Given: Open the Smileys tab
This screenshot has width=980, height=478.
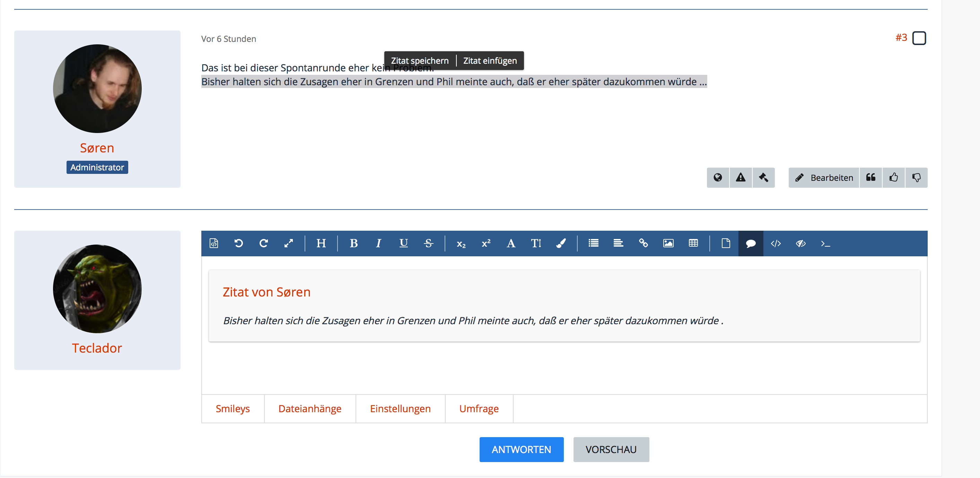Looking at the screenshot, I should pyautogui.click(x=233, y=408).
